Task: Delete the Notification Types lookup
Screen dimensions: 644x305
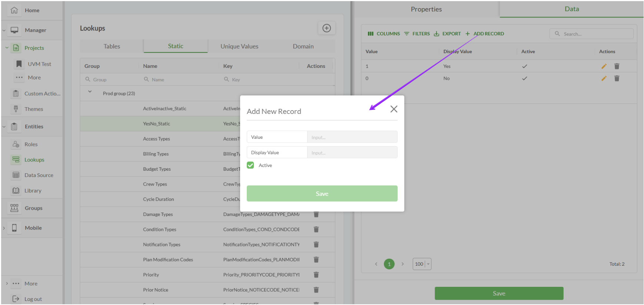Action: pyautogui.click(x=316, y=245)
